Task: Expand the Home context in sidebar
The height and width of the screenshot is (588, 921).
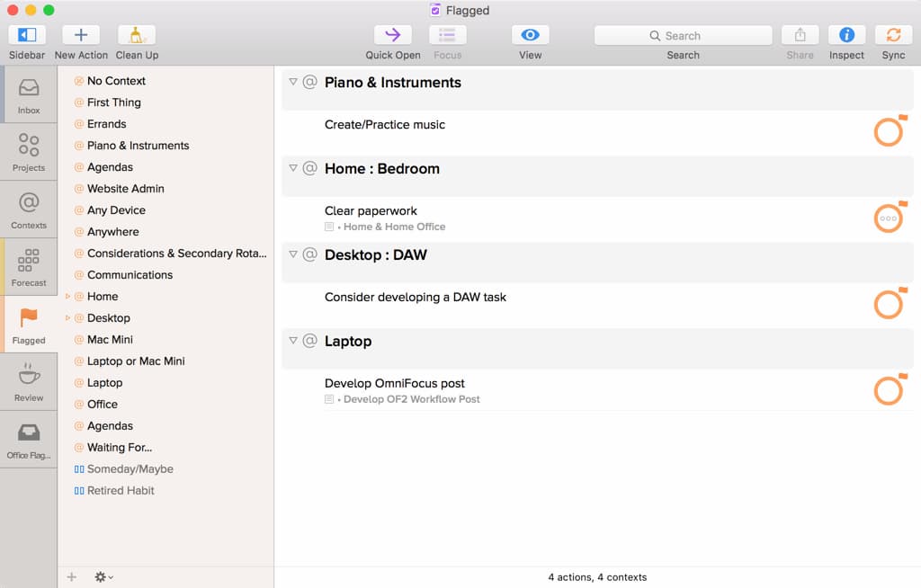Action: coord(67,297)
